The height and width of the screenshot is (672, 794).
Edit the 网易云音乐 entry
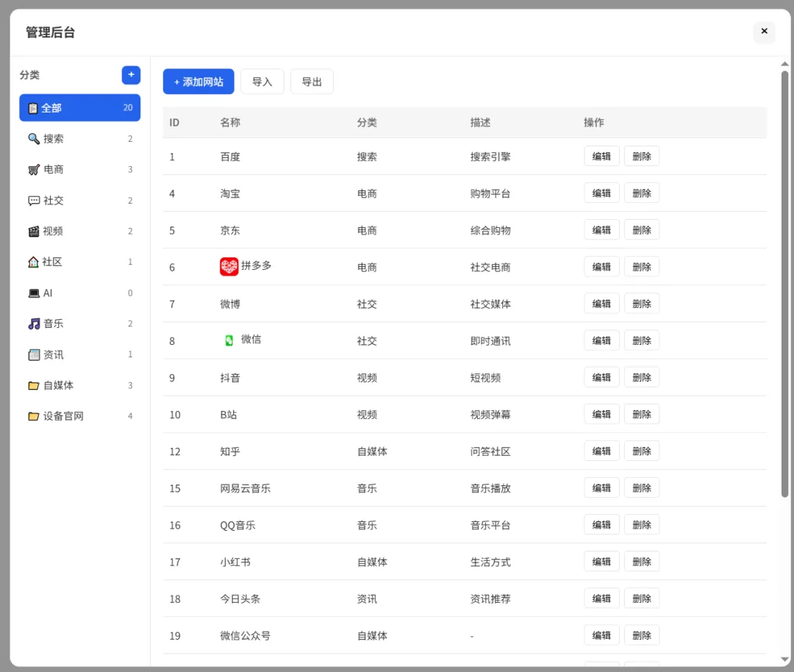[x=601, y=488]
